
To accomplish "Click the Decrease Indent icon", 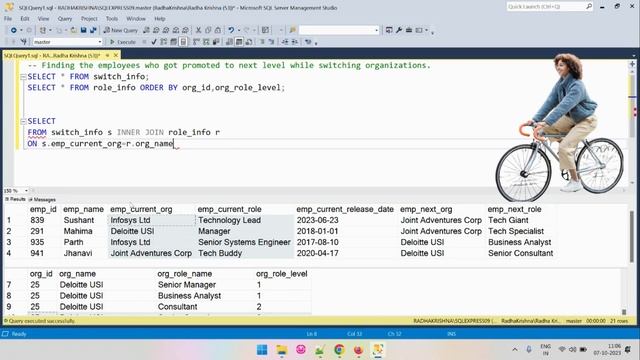I will coord(285,42).
